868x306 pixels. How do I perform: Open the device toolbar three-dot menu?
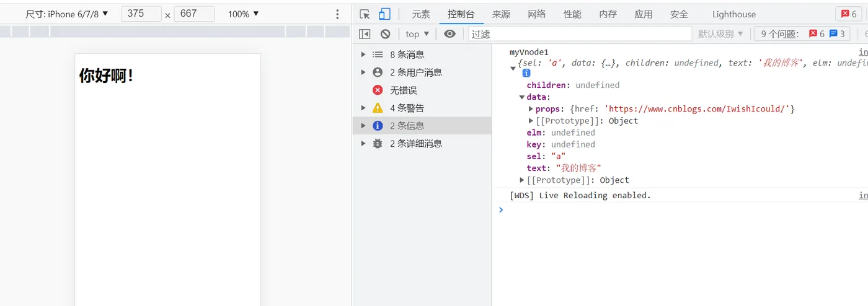[x=337, y=14]
